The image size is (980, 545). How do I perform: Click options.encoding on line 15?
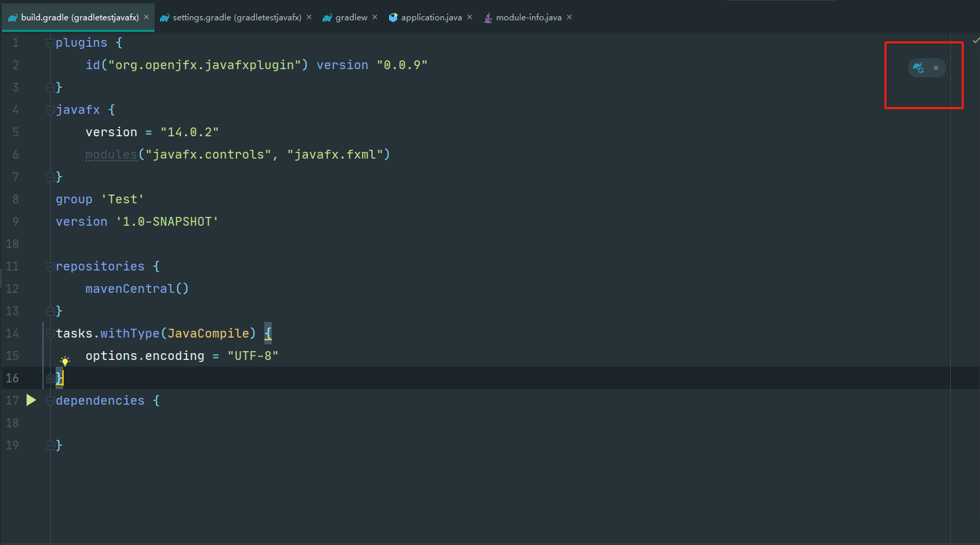145,356
